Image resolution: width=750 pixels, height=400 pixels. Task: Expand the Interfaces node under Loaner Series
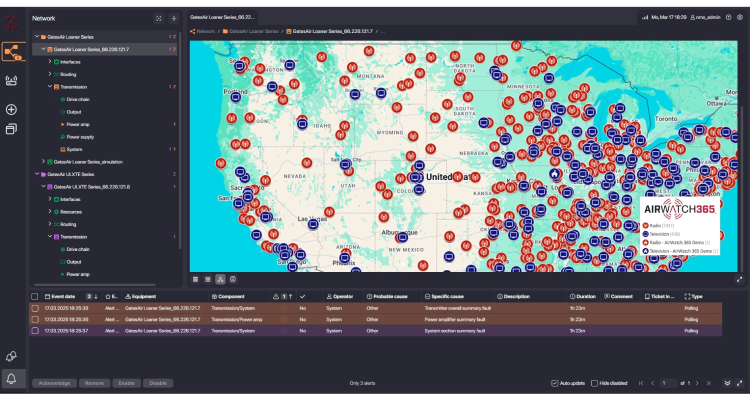[x=49, y=61]
